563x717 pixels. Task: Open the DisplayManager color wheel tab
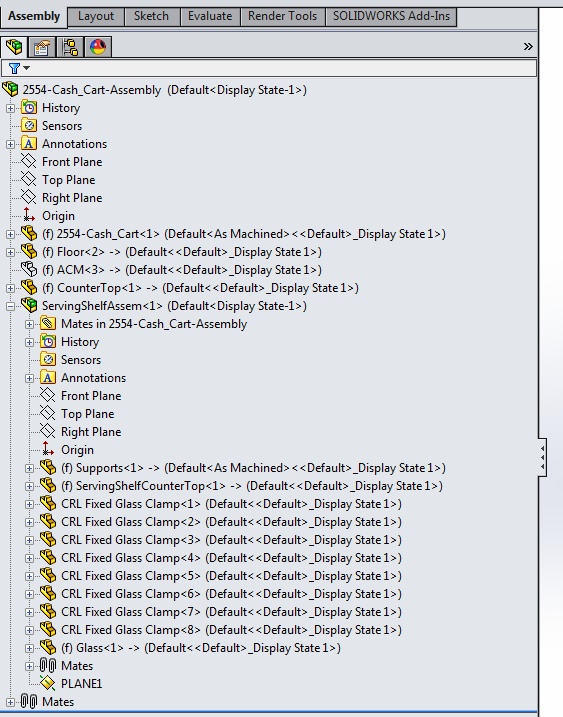[x=98, y=47]
